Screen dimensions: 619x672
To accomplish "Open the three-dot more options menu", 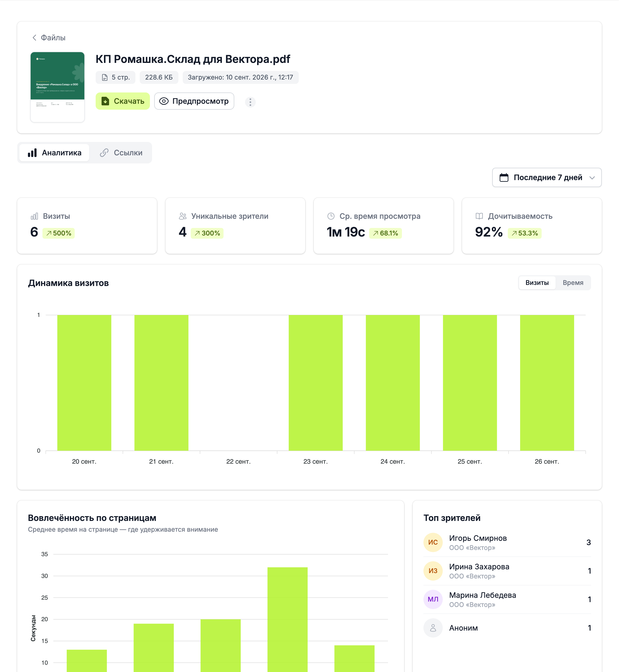I will click(x=250, y=102).
